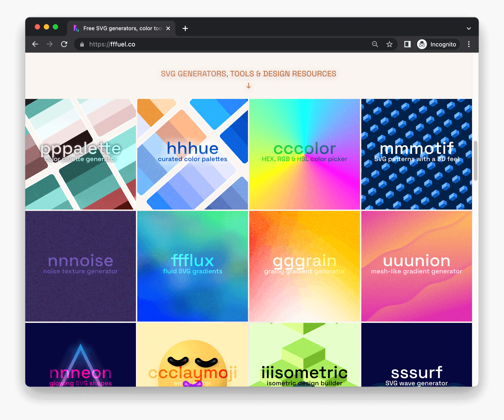
Task: Click the forward navigation arrow
Action: click(50, 44)
